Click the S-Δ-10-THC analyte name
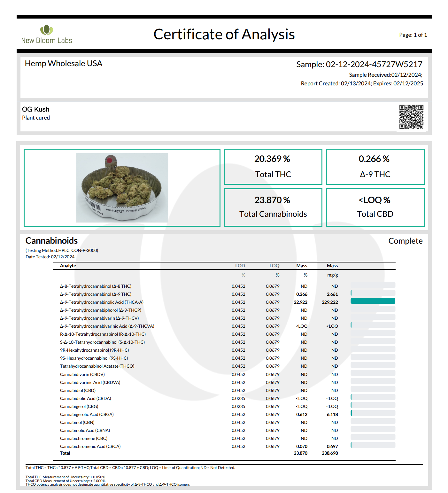Image resolution: width=448 pixels, height=493 pixels. point(102,342)
